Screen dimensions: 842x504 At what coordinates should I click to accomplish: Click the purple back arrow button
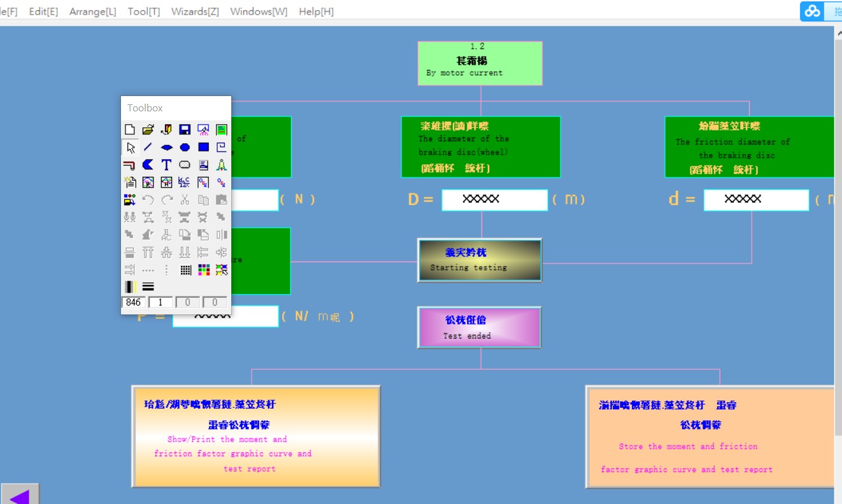tap(20, 494)
